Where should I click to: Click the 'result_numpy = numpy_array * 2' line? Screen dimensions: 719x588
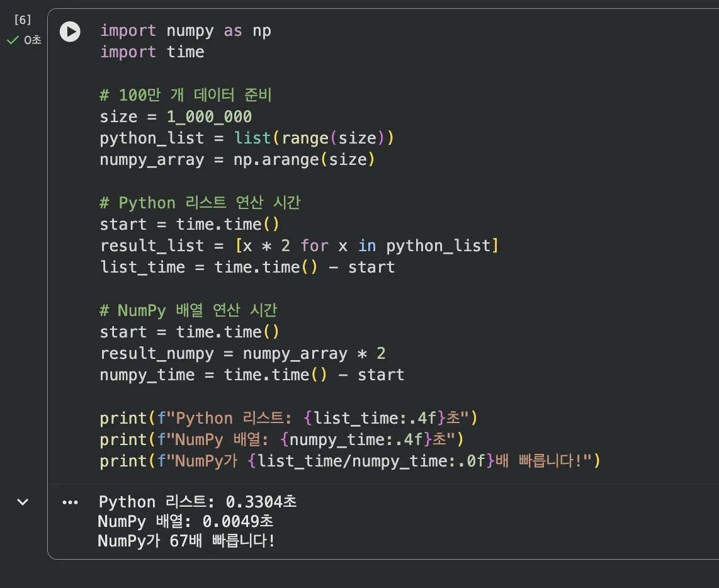(242, 353)
